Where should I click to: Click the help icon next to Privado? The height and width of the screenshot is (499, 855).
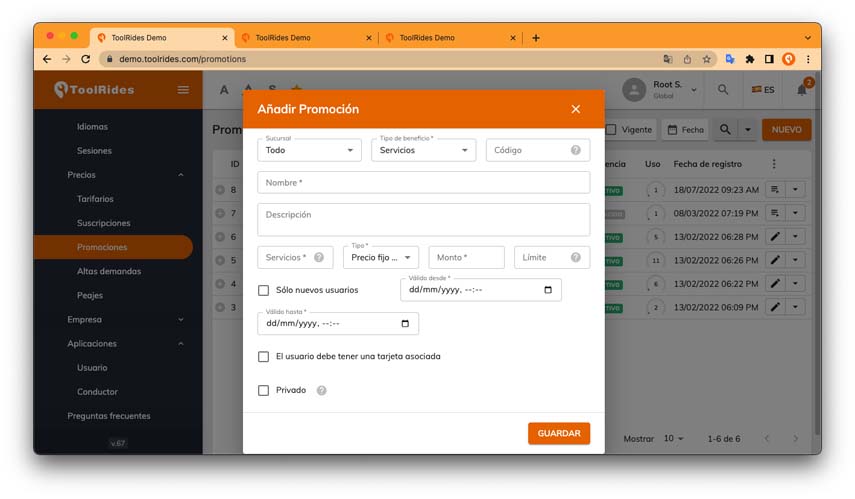click(322, 390)
